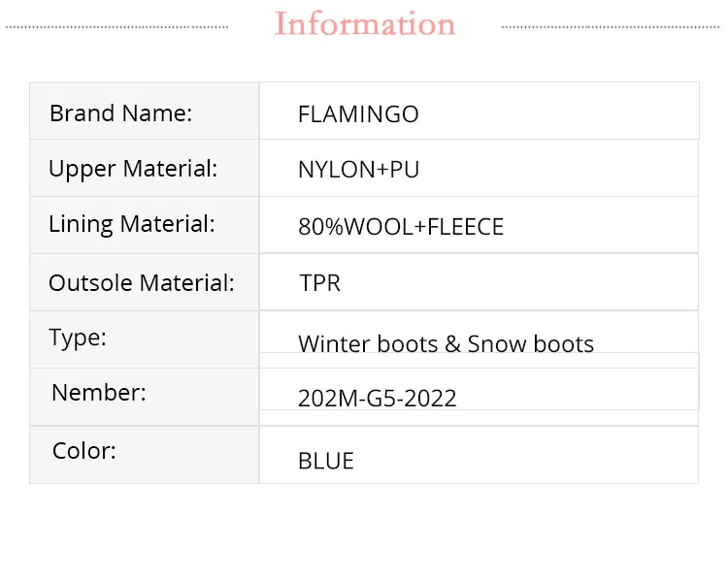Screen dimensions: 728x580
Task: Click the FLAMINGO brand value
Action: click(x=358, y=114)
